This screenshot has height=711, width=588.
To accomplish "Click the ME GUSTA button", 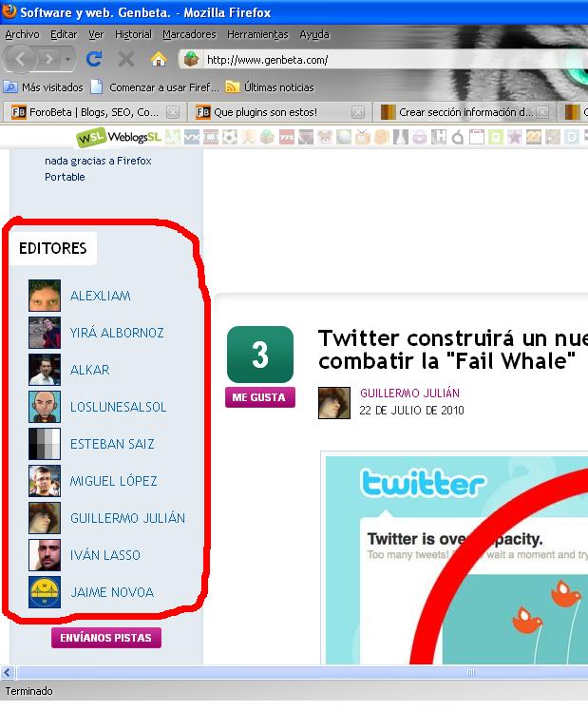I will (260, 397).
